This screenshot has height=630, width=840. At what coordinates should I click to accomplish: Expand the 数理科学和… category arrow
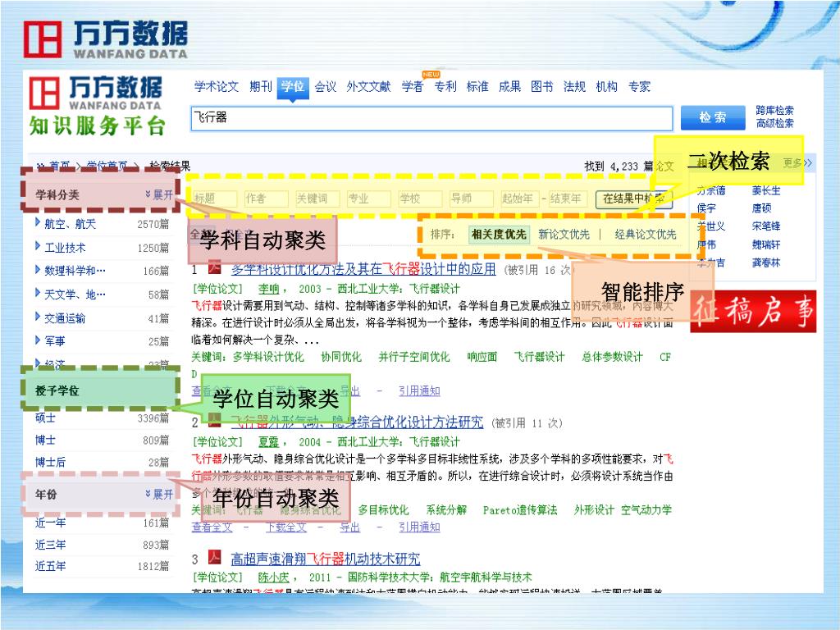pyautogui.click(x=38, y=269)
